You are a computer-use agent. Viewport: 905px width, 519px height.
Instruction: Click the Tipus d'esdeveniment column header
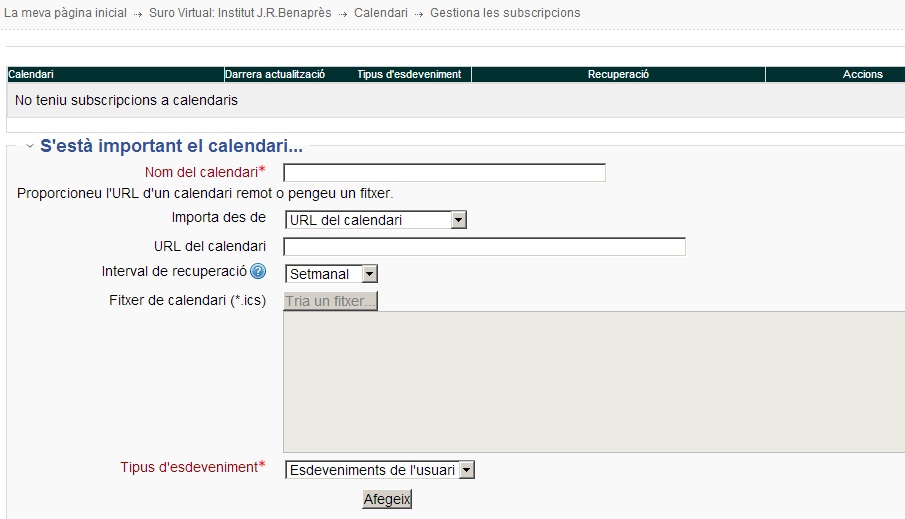coord(409,74)
